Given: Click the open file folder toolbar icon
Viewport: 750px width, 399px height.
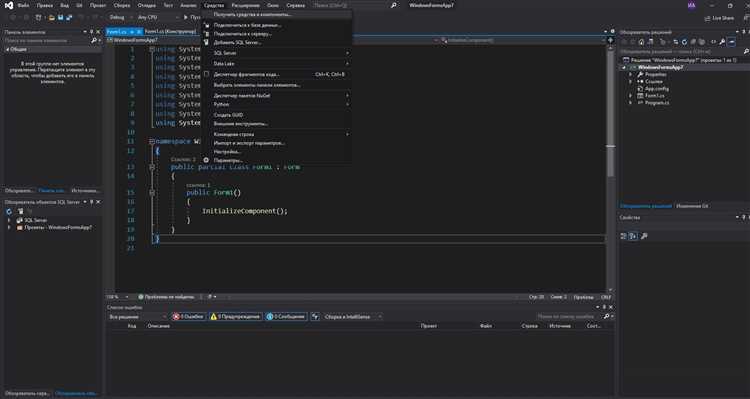Looking at the screenshot, I should tap(52, 17).
